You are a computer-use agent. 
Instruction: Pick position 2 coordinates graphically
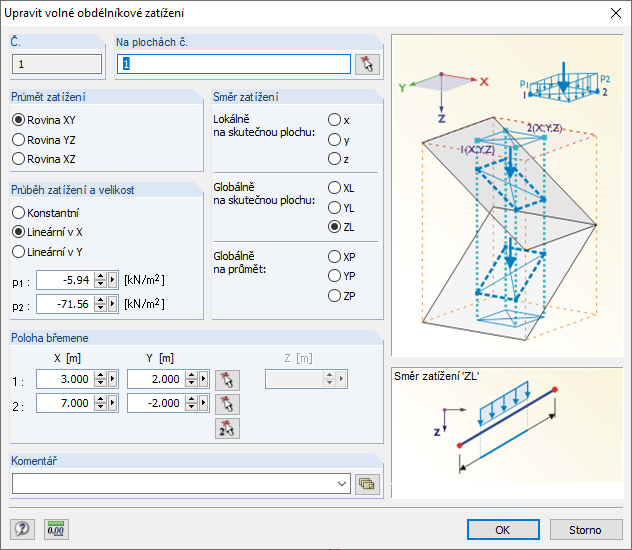[227, 405]
